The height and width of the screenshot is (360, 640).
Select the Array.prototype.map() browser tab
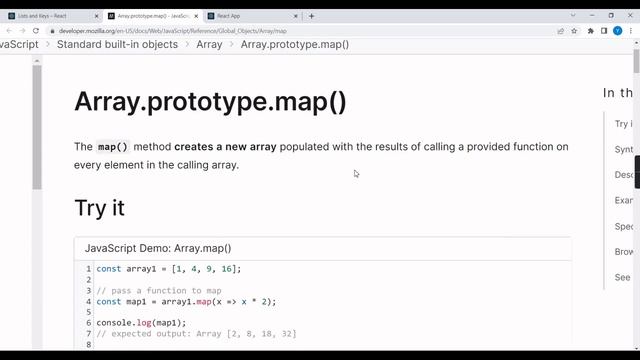tap(152, 16)
